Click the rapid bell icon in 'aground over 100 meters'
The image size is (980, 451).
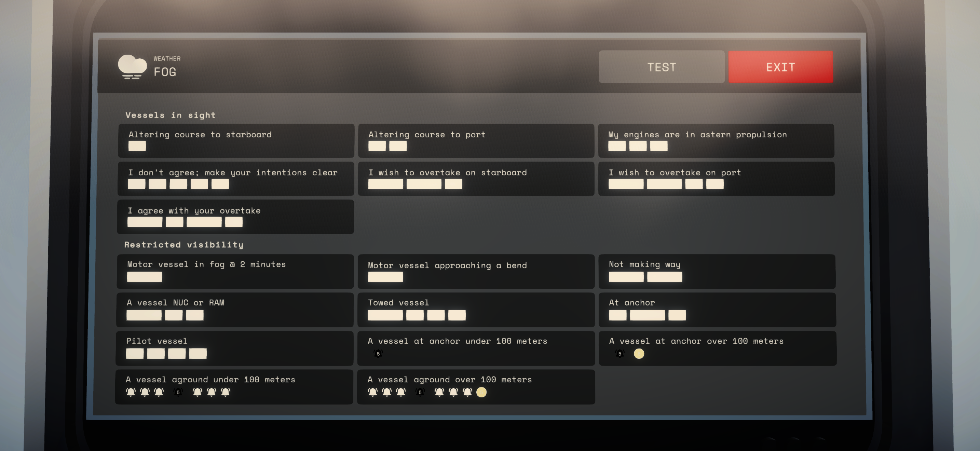(x=420, y=392)
